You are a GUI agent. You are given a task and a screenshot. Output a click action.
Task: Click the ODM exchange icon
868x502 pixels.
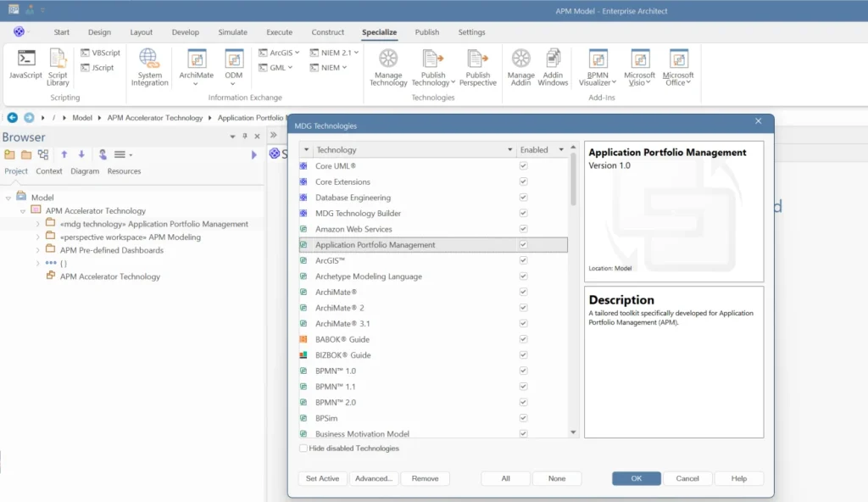(234, 59)
